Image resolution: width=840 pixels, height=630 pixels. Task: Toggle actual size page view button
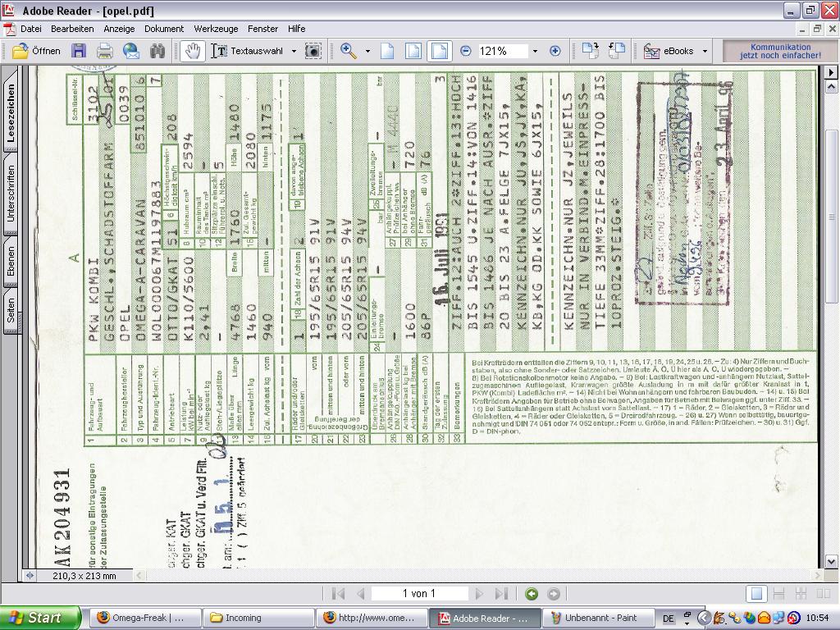point(387,51)
